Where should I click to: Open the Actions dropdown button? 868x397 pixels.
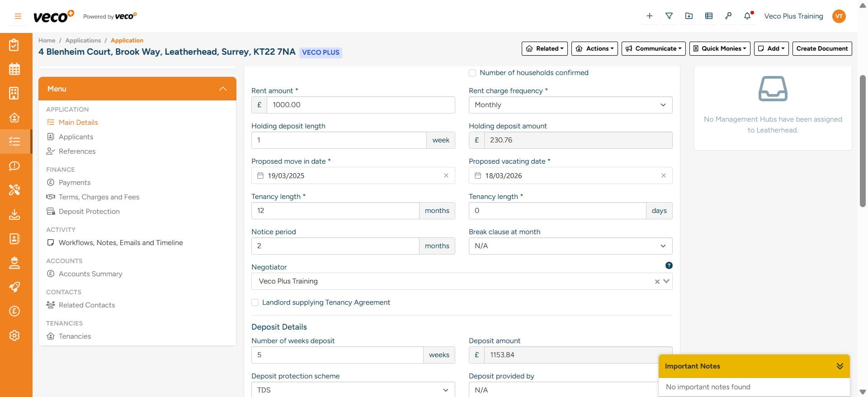click(594, 48)
